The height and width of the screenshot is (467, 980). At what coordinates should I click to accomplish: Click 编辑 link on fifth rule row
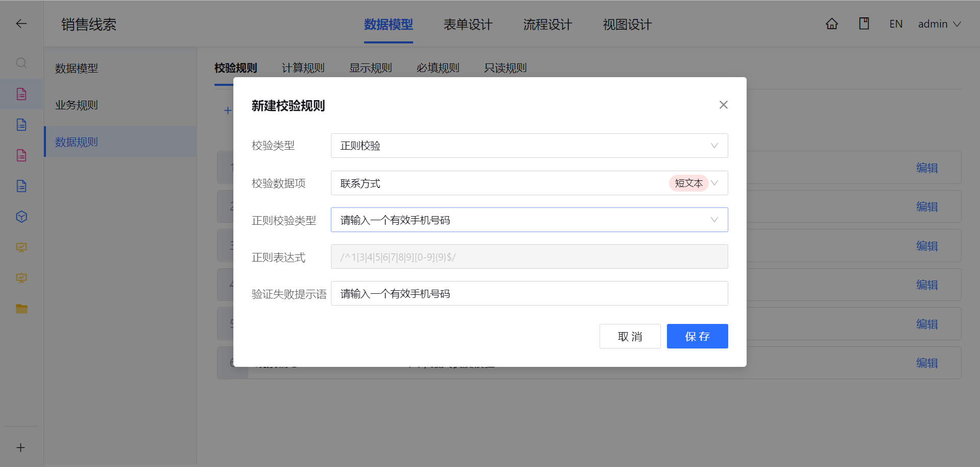927,324
